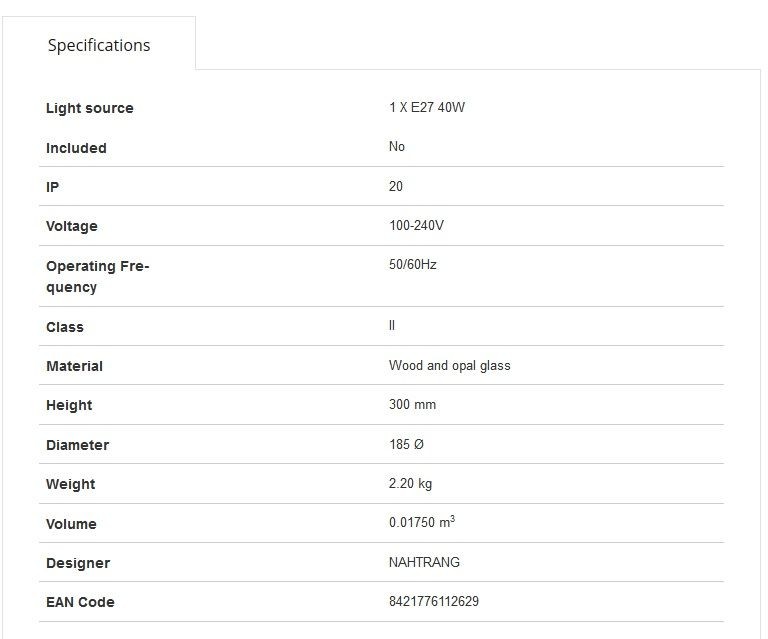
Task: Click the 1 X E27 40W value
Action: point(427,107)
